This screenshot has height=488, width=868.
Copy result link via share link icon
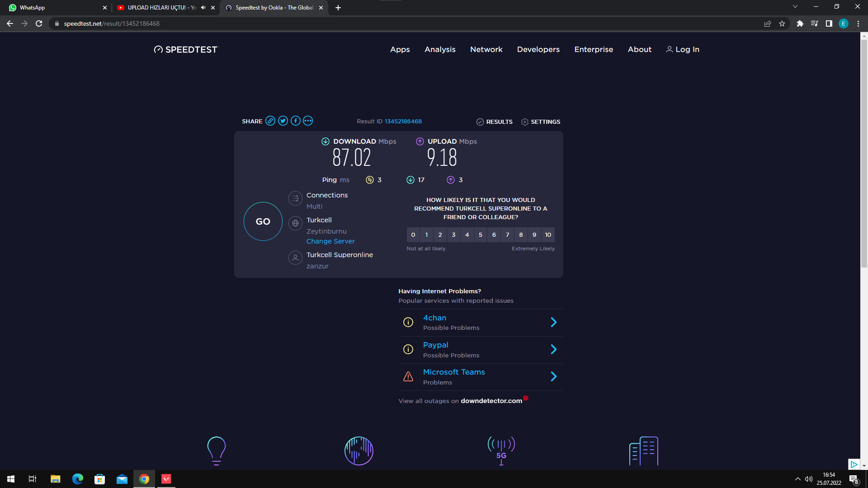click(x=270, y=121)
